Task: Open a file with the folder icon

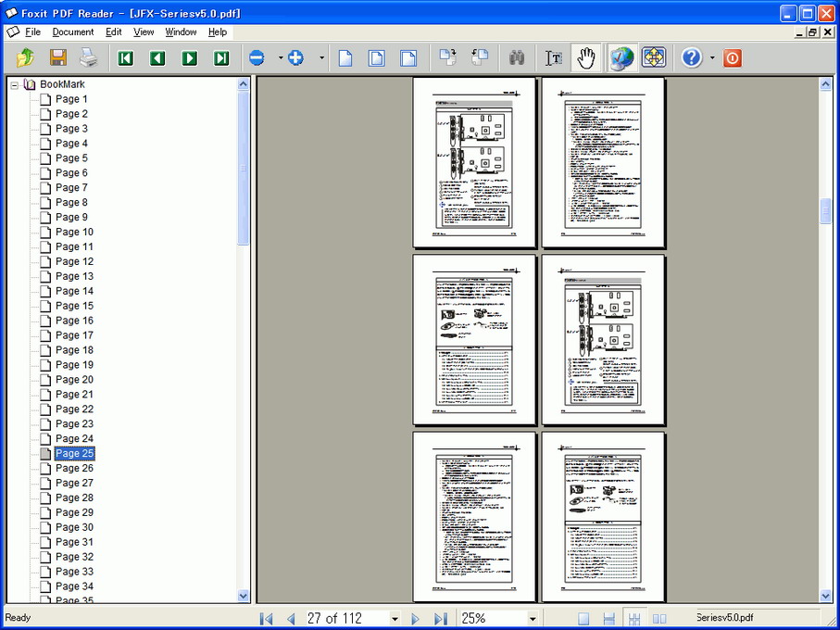Action: pyautogui.click(x=26, y=57)
